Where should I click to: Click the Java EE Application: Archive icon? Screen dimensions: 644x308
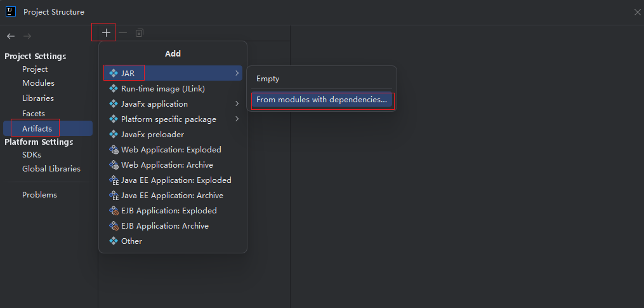(114, 196)
